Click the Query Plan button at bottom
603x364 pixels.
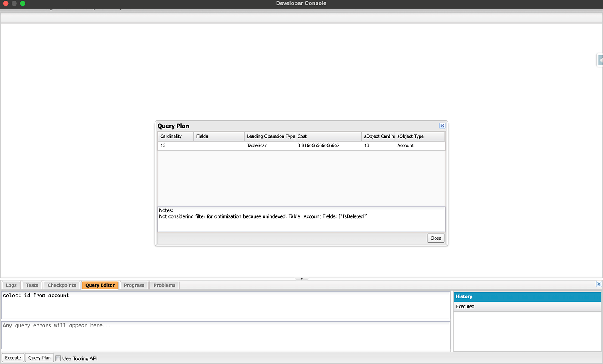coord(40,358)
